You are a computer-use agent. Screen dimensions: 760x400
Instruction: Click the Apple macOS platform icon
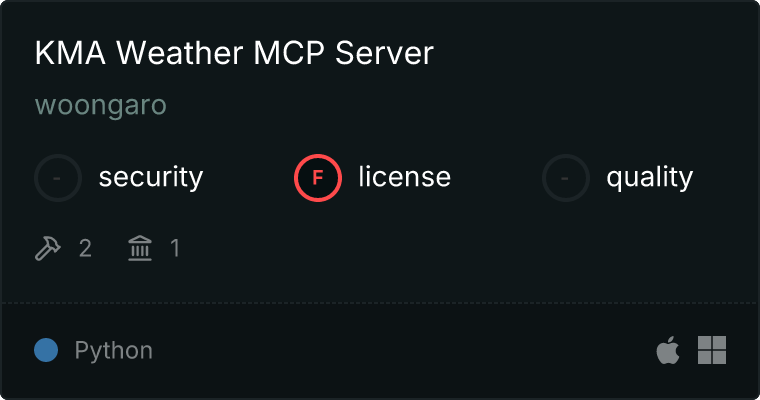click(x=668, y=350)
